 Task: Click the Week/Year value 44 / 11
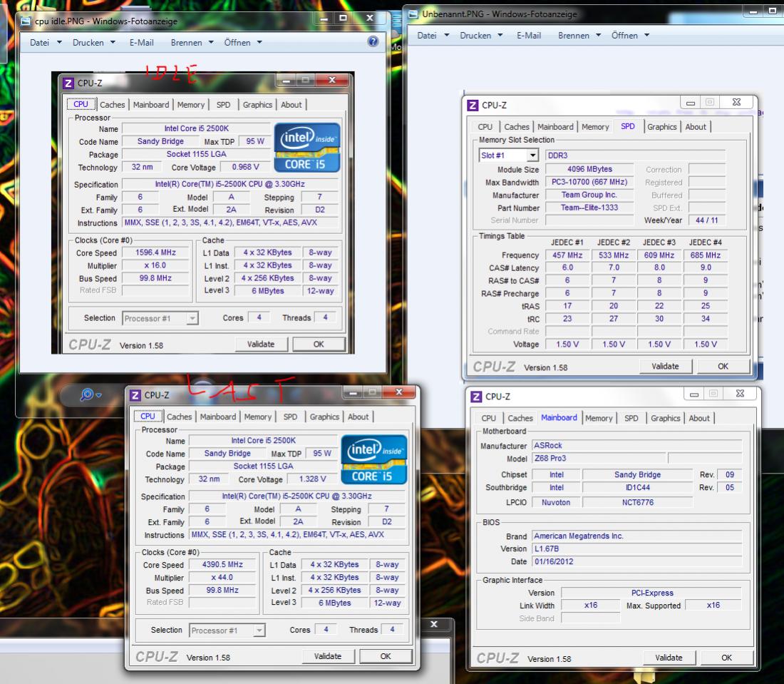pyautogui.click(x=706, y=220)
